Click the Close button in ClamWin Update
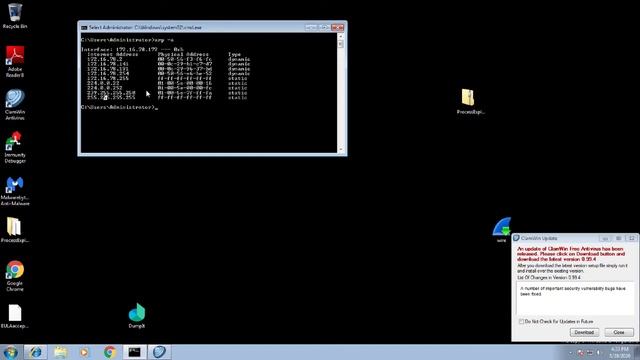The width and height of the screenshot is (640, 360). tap(619, 332)
